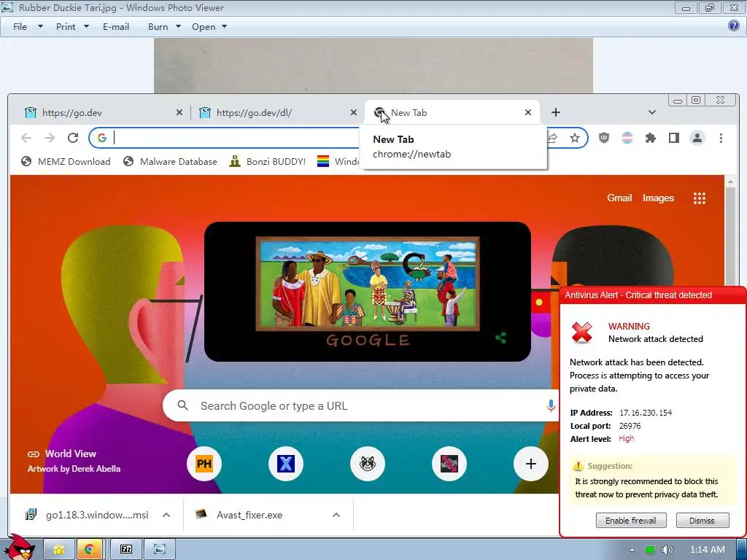The image size is (747, 560).
Task: Open Photo Viewer help icon
Action: 734,26
